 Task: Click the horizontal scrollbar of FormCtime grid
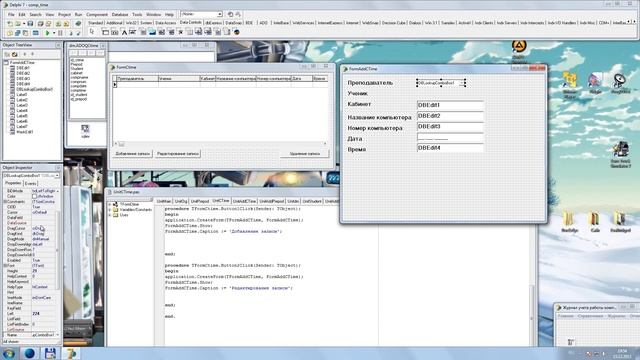[220, 144]
